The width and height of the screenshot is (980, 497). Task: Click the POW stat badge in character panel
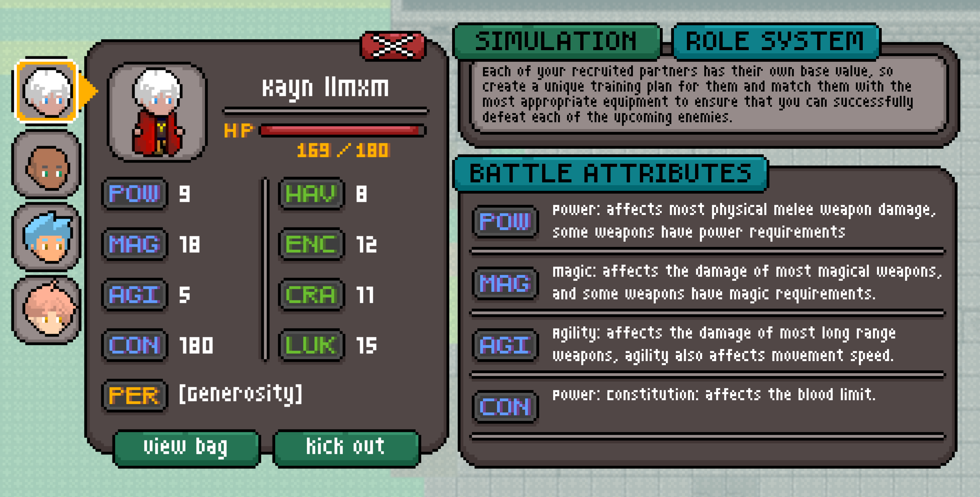134,194
